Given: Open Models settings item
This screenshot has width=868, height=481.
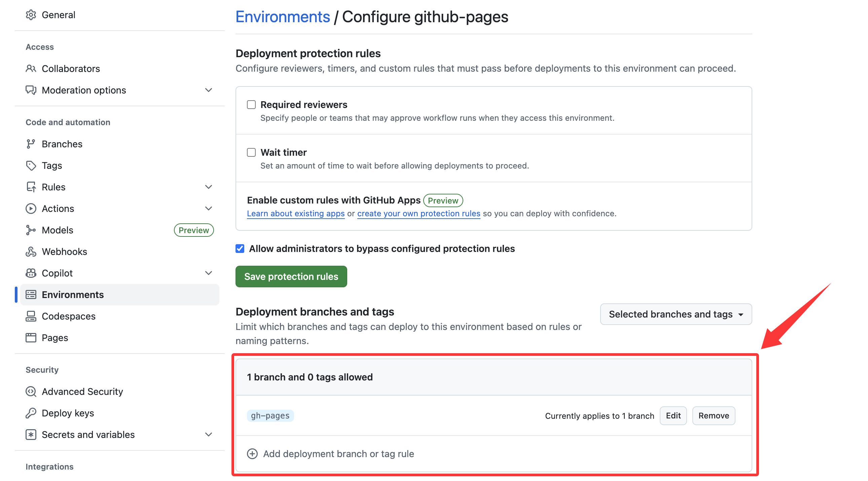Looking at the screenshot, I should 119,230.
